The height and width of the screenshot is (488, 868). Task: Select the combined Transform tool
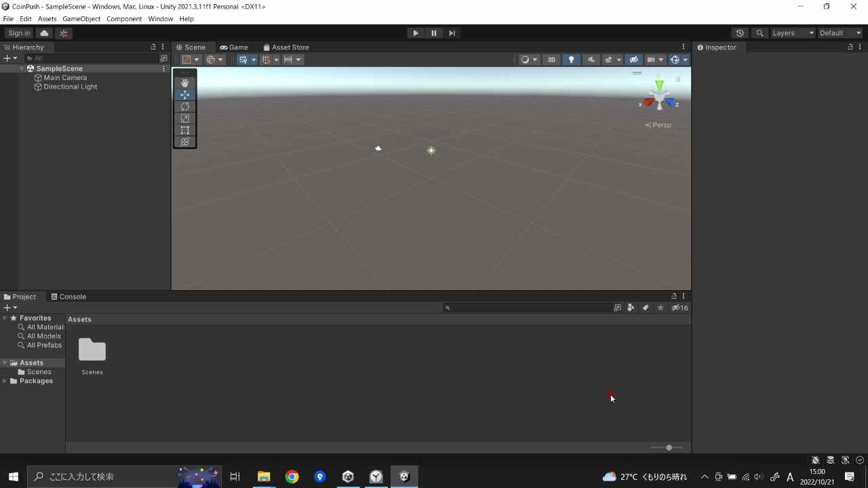tap(184, 142)
